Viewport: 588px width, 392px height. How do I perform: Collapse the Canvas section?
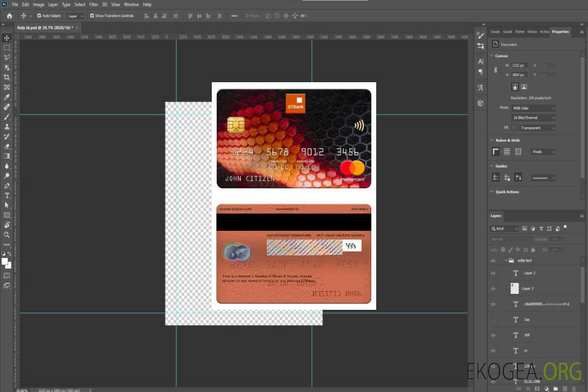click(x=492, y=56)
